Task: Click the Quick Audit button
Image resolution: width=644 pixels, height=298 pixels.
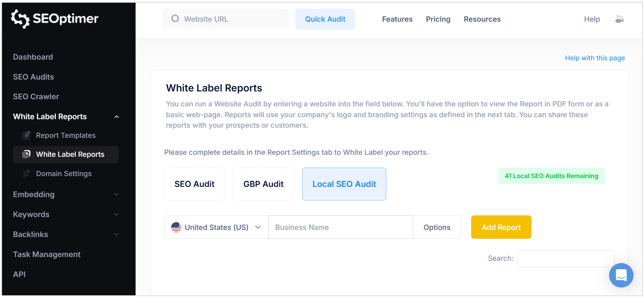Action: coord(325,19)
